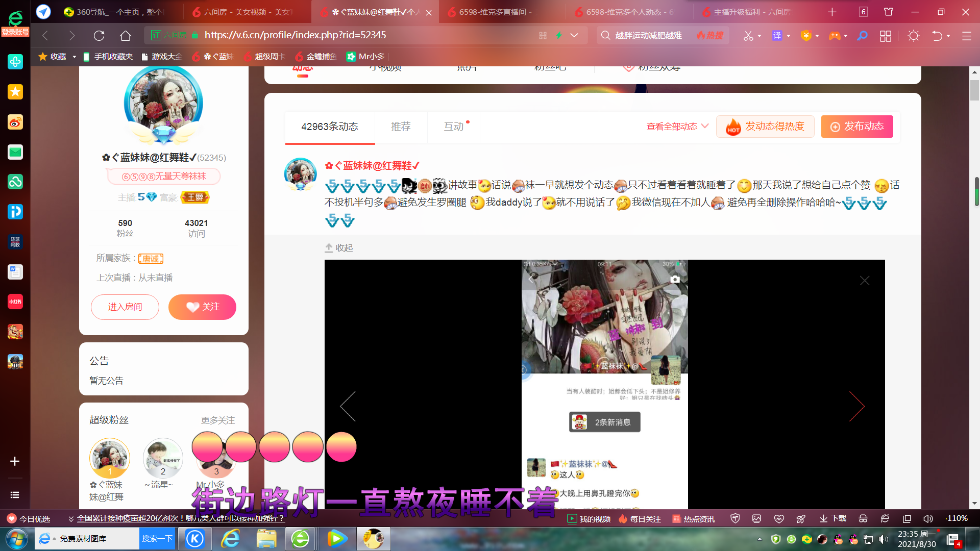This screenshot has height=551, width=980.
Task: Select the 42963条动态 tab
Action: coord(330,127)
